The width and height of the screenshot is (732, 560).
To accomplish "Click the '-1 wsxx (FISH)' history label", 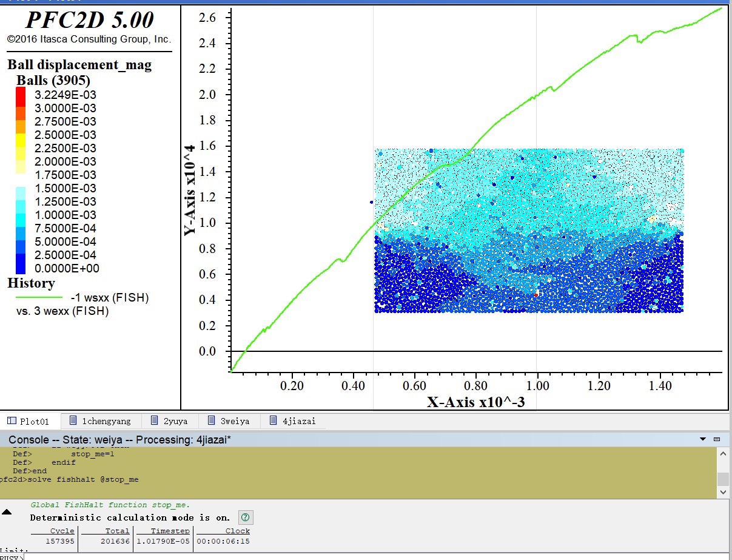I will coord(109,298).
